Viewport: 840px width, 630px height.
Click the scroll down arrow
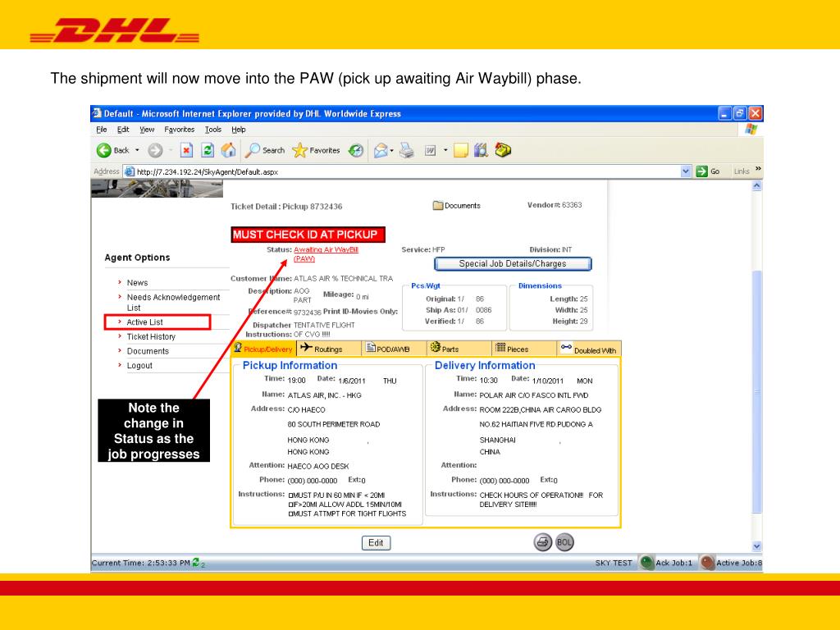coord(757,546)
